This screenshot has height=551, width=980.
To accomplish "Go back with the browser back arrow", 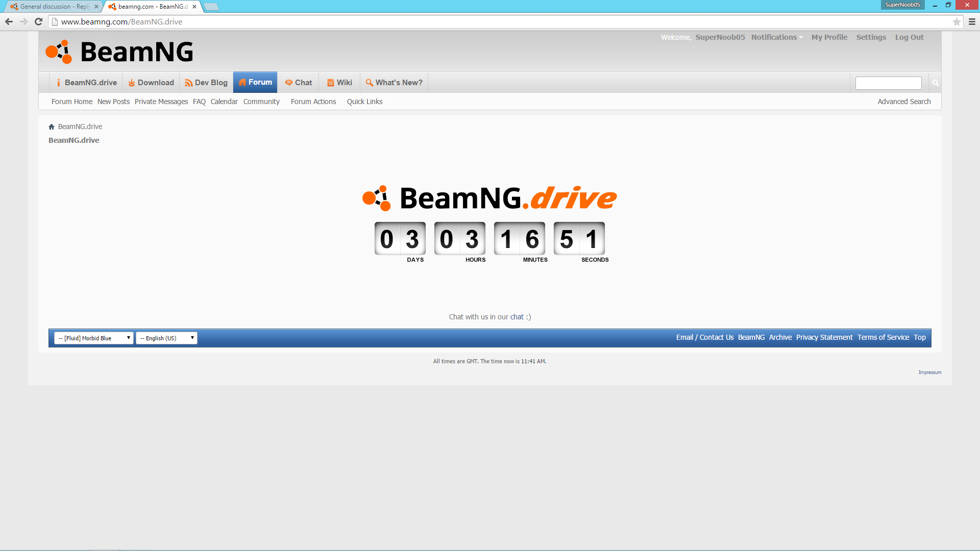I will [9, 21].
